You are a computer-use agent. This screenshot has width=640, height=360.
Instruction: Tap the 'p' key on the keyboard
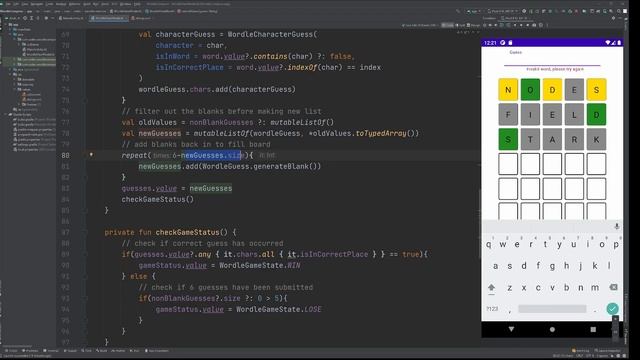coord(616,244)
